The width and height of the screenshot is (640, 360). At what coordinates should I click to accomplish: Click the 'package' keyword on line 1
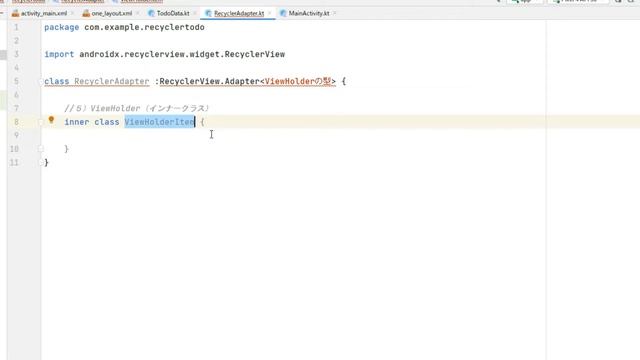coord(62,27)
